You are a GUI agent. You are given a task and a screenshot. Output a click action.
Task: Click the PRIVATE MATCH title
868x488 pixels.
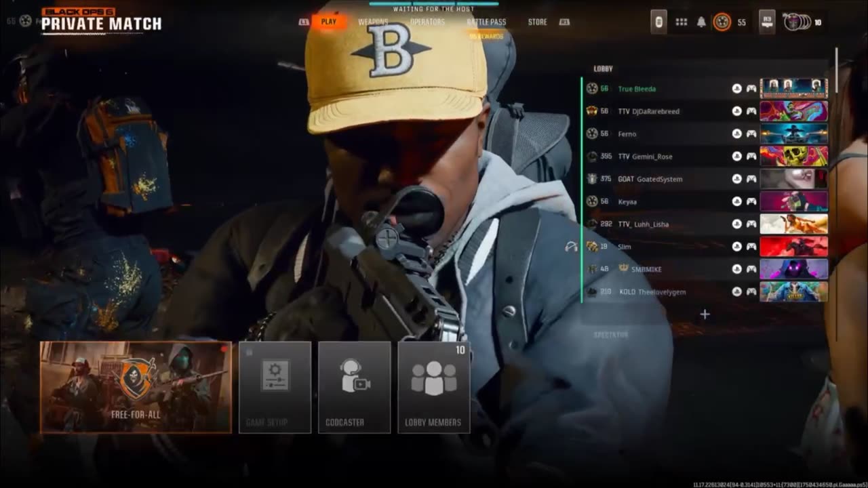102,24
